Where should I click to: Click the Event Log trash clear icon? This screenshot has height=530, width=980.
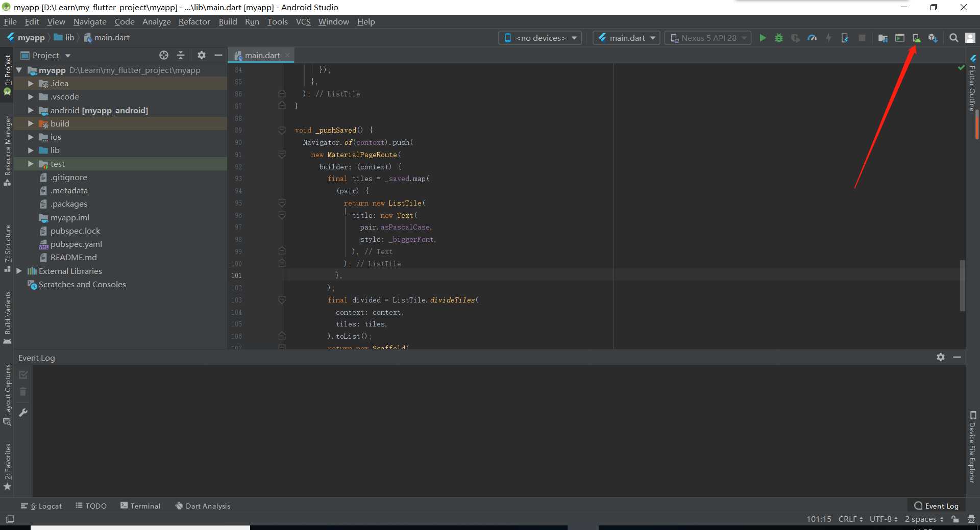coord(23,391)
